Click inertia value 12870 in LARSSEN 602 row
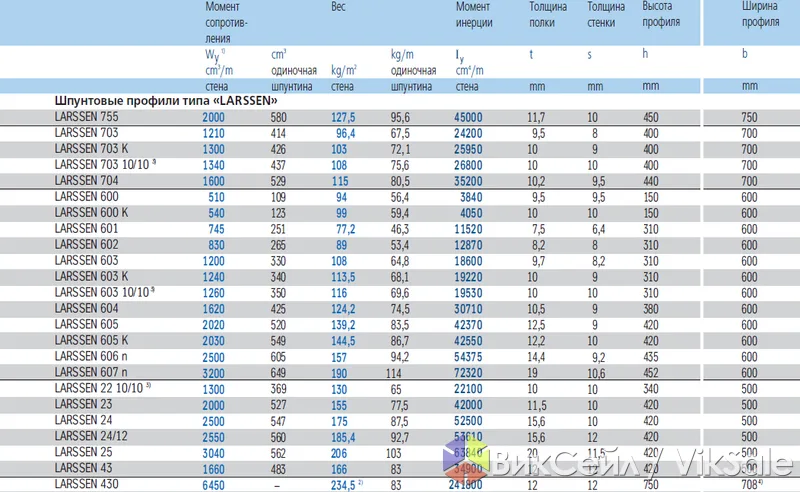Viewport: 800px width, 492px height. click(x=468, y=245)
